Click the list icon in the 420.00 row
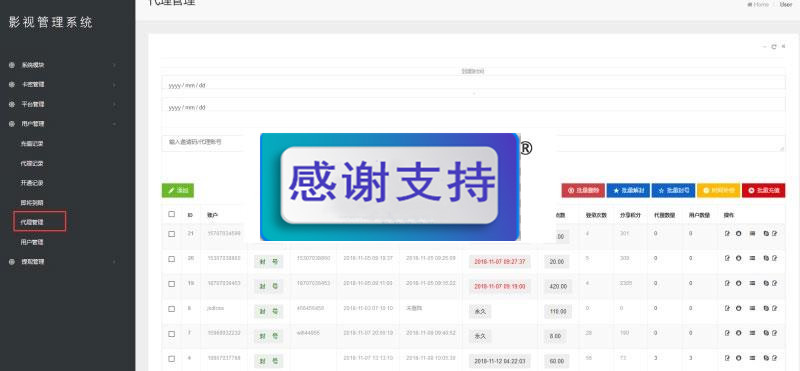Viewport: 800px width, 371px height. [x=752, y=283]
